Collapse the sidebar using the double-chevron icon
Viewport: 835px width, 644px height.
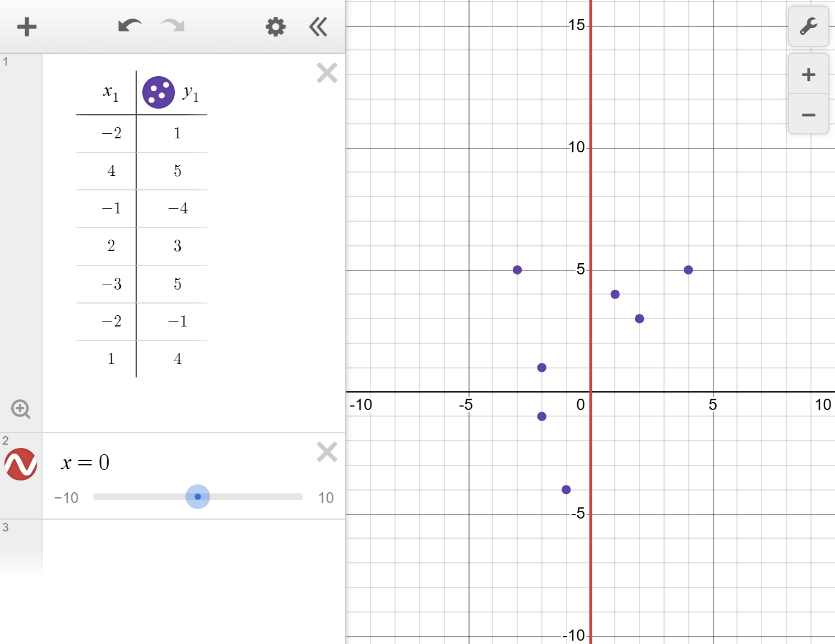318,26
